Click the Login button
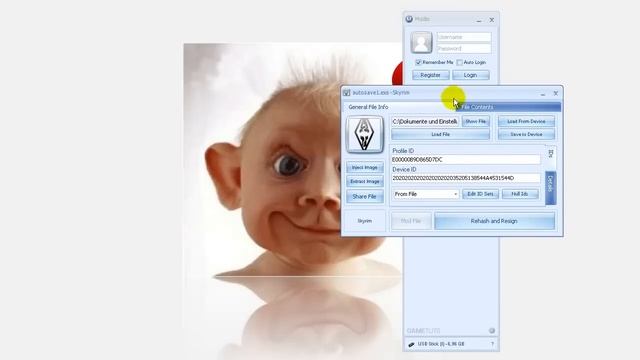The height and width of the screenshot is (360, 640). tap(470, 75)
